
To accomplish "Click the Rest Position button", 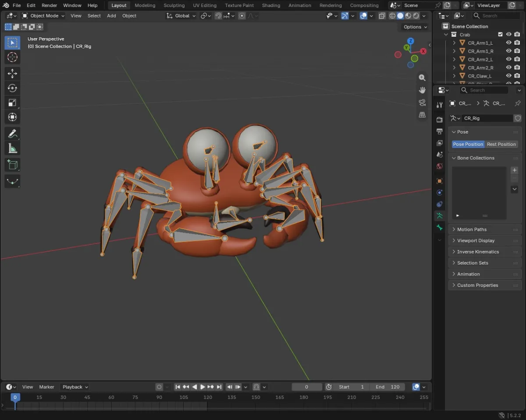I will [x=501, y=144].
